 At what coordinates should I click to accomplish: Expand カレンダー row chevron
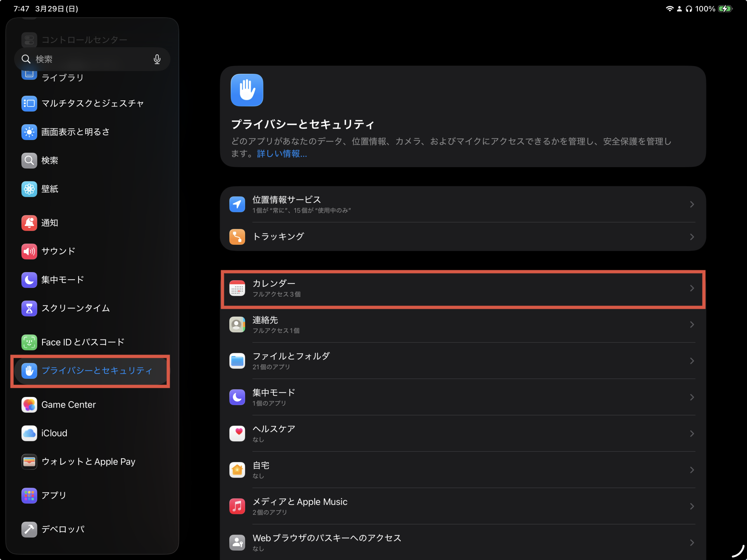click(x=692, y=288)
